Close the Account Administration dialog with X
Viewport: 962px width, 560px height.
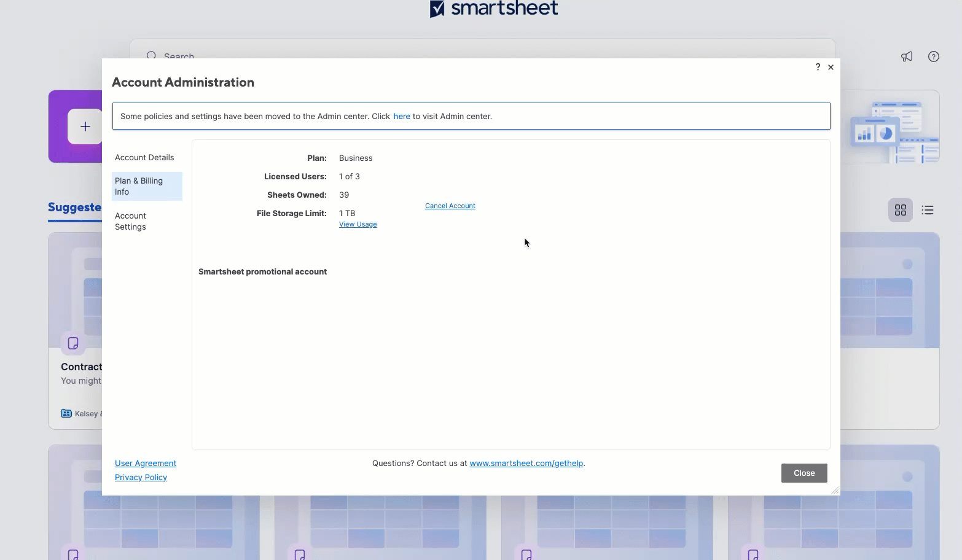(831, 67)
